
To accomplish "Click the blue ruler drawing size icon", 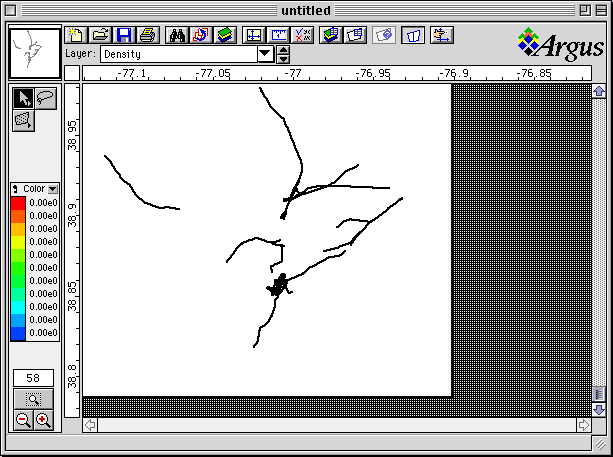I will pyautogui.click(x=278, y=35).
